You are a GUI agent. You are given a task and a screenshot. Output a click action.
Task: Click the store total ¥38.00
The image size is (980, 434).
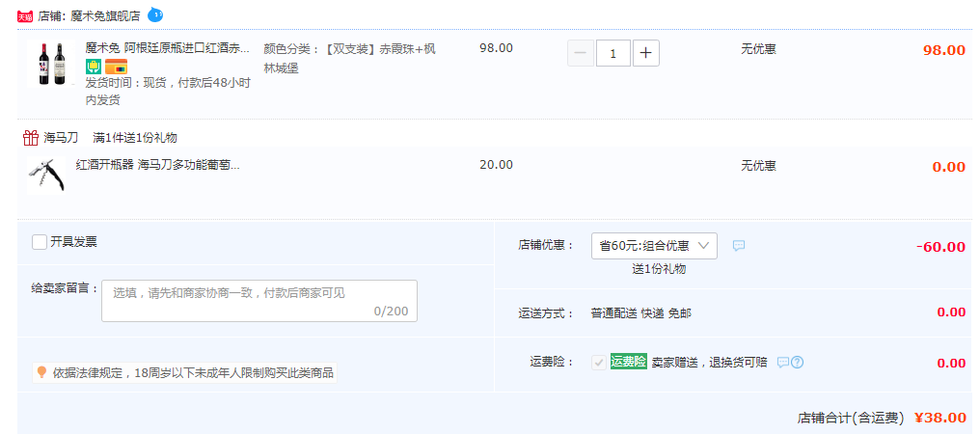(x=940, y=418)
